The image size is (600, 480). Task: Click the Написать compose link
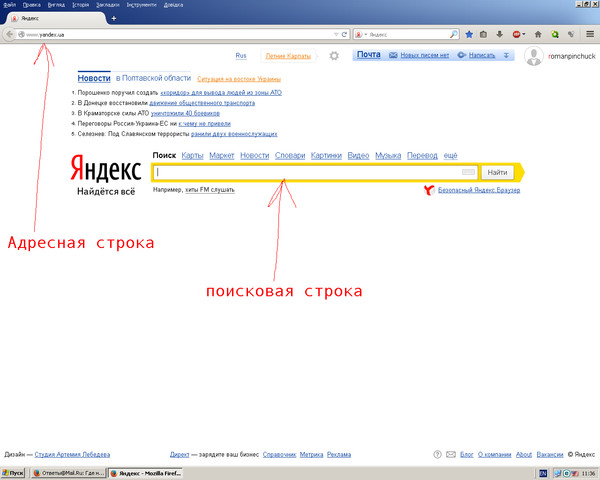[482, 56]
